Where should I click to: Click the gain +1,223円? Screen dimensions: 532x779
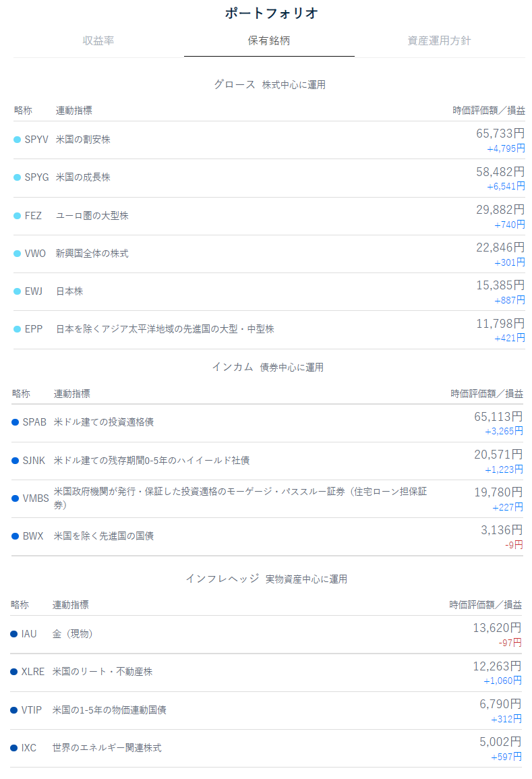pos(504,469)
